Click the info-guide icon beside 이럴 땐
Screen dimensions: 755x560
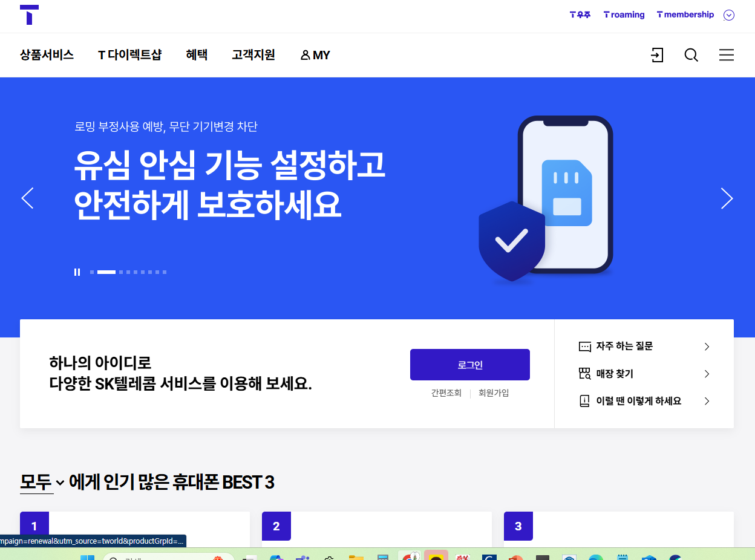click(x=584, y=401)
